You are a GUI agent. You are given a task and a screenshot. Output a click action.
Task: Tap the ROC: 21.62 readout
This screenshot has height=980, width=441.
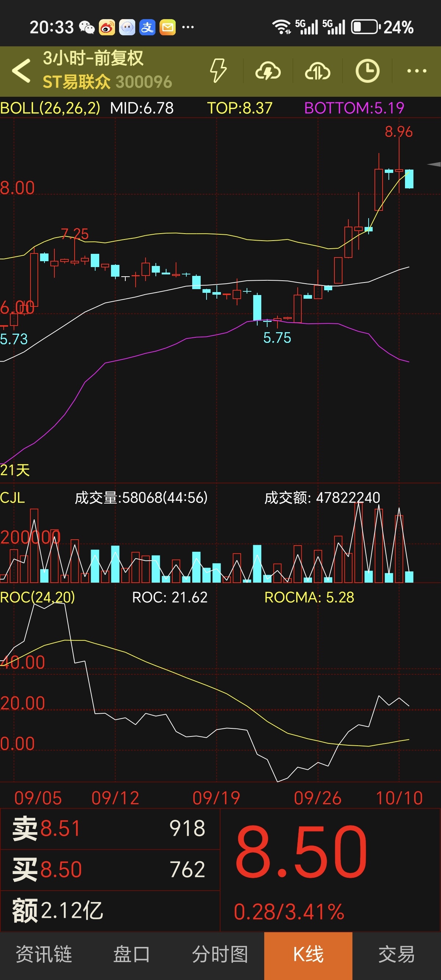[x=169, y=597]
